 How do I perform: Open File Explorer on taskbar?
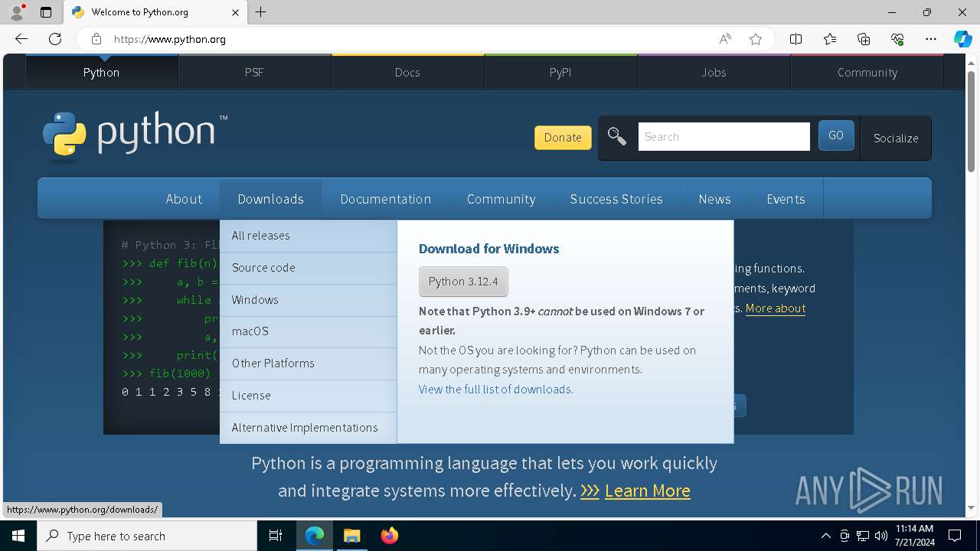point(351,536)
